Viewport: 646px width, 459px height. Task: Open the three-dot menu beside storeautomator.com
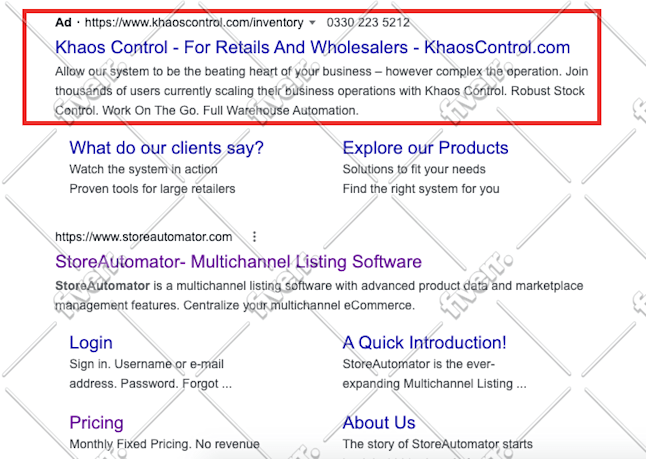coord(254,237)
